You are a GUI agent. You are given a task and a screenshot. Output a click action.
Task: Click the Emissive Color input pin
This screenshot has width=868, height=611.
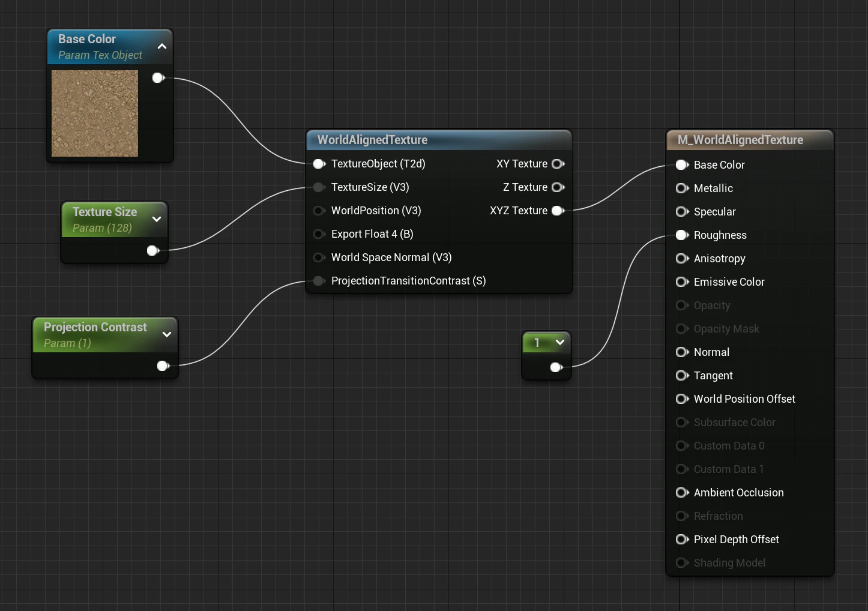click(x=682, y=282)
